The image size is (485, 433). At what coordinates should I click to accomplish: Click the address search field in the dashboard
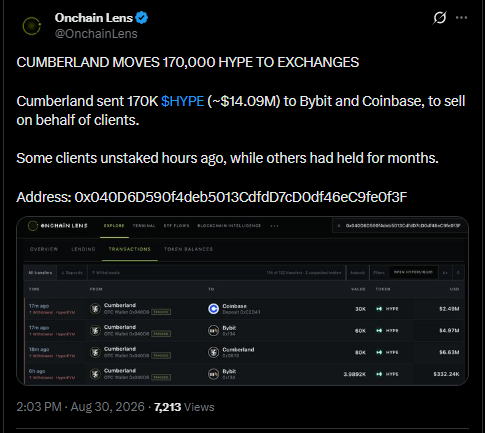point(400,226)
